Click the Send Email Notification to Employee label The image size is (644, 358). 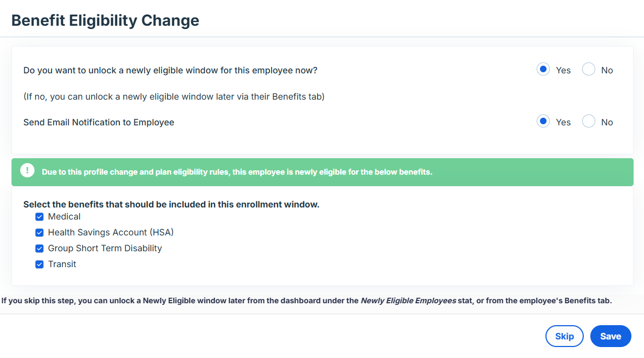(x=99, y=123)
